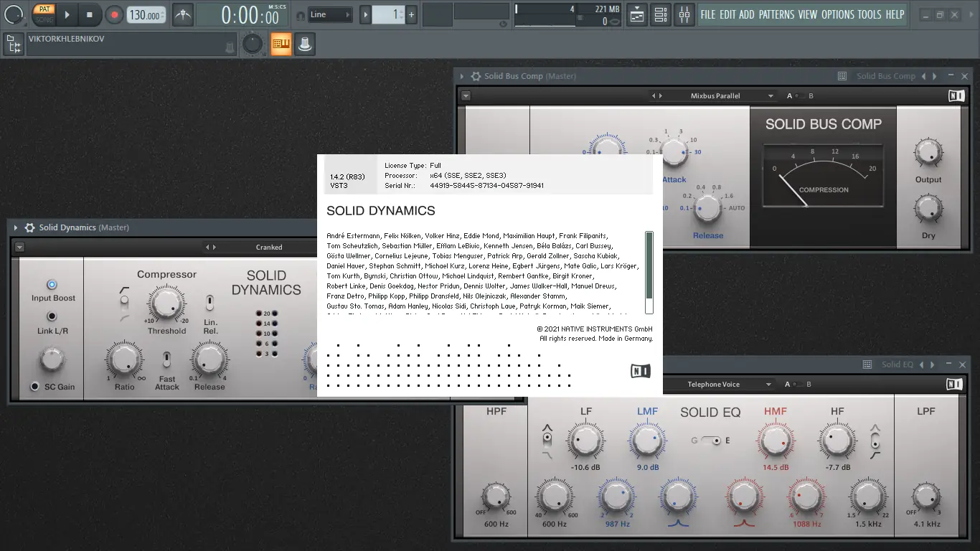
Task: Click the HMF gain knob showing 14.5 dB
Action: tap(775, 440)
